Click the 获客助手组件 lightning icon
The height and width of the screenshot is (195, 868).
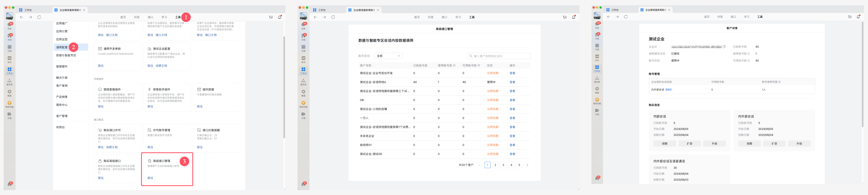(x=149, y=89)
